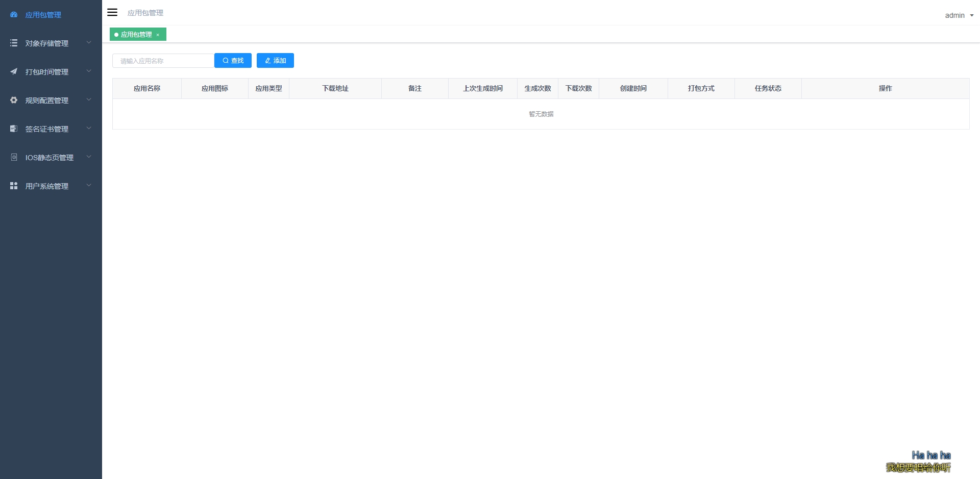The height and width of the screenshot is (479, 980).
Task: Open 签名证书管理 menu item
Action: point(47,129)
